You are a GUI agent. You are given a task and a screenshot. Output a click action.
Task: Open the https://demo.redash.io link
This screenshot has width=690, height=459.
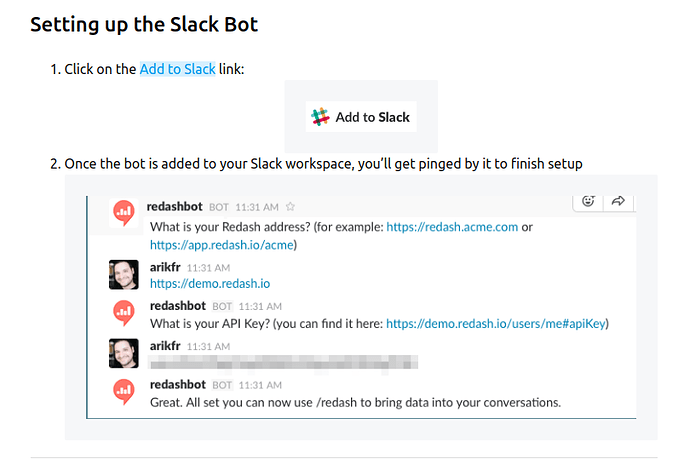210,284
